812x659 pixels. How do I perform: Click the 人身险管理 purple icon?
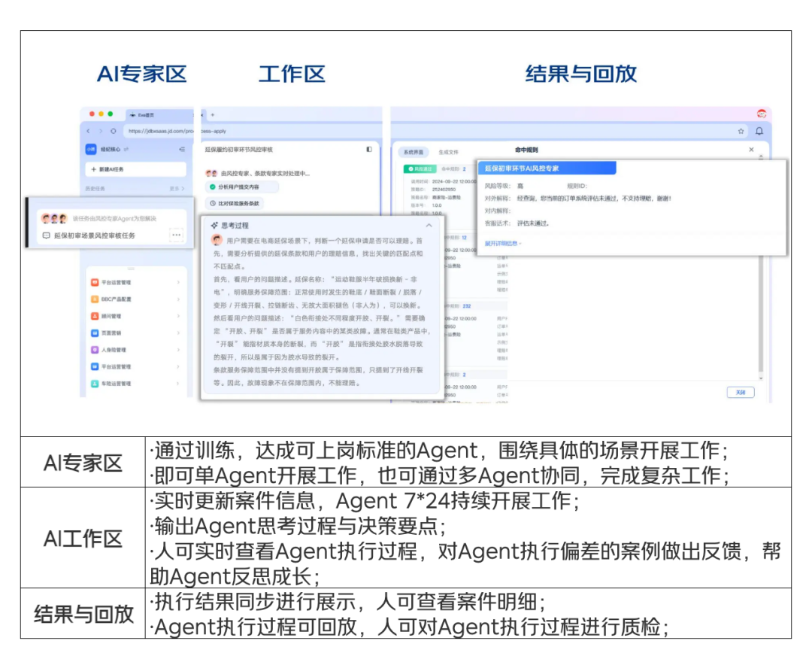click(x=95, y=350)
